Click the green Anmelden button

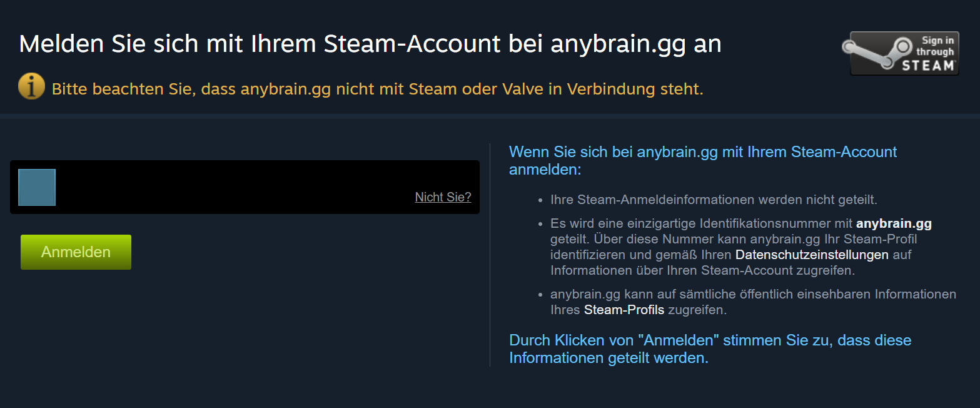pos(76,252)
